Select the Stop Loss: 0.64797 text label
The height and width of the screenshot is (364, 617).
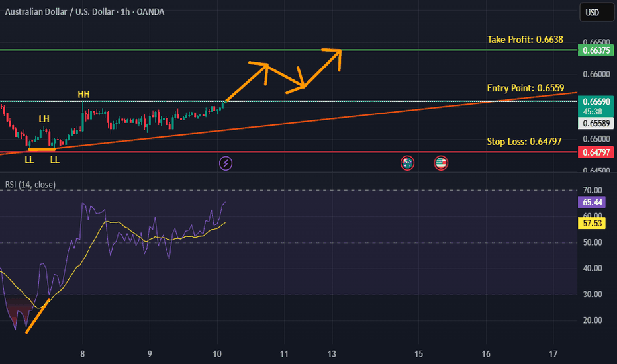click(524, 142)
